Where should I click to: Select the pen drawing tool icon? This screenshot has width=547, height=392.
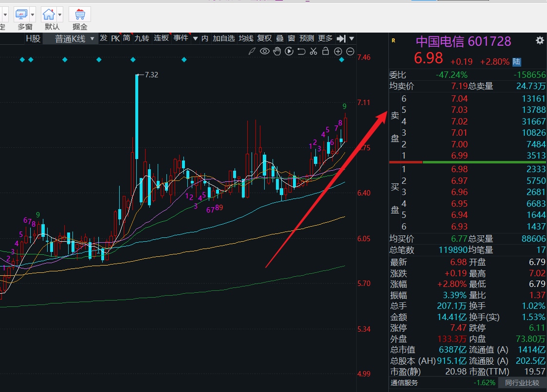coord(252,51)
